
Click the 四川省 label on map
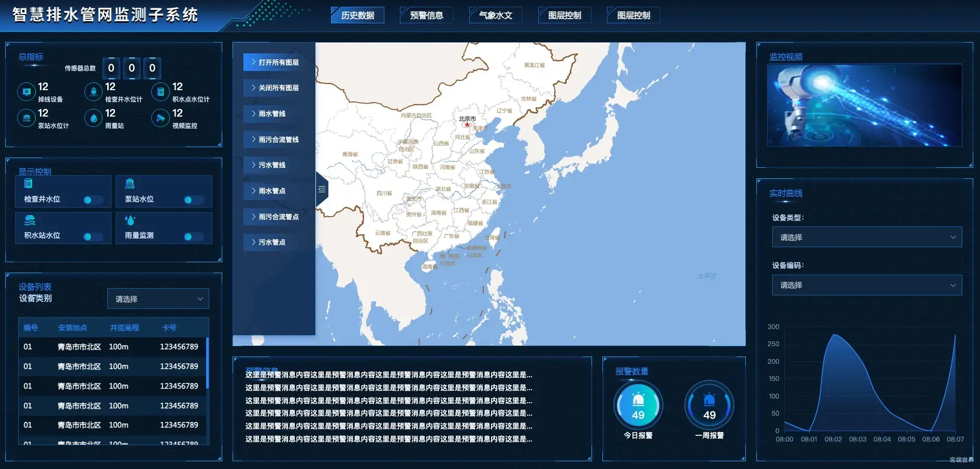click(x=384, y=193)
